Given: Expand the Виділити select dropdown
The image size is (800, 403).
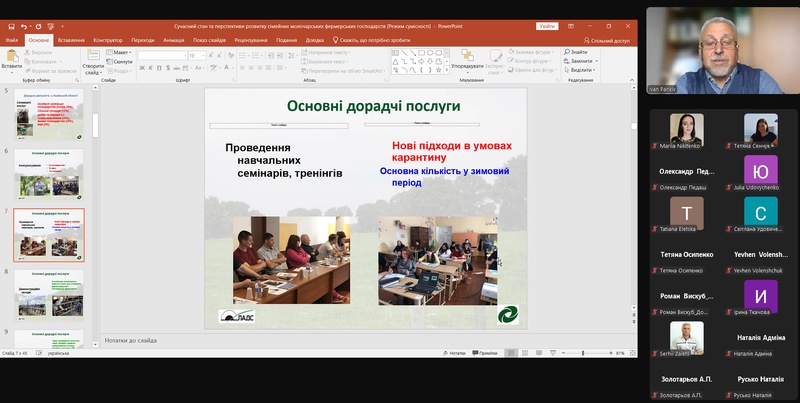Looking at the screenshot, I should pos(580,70).
